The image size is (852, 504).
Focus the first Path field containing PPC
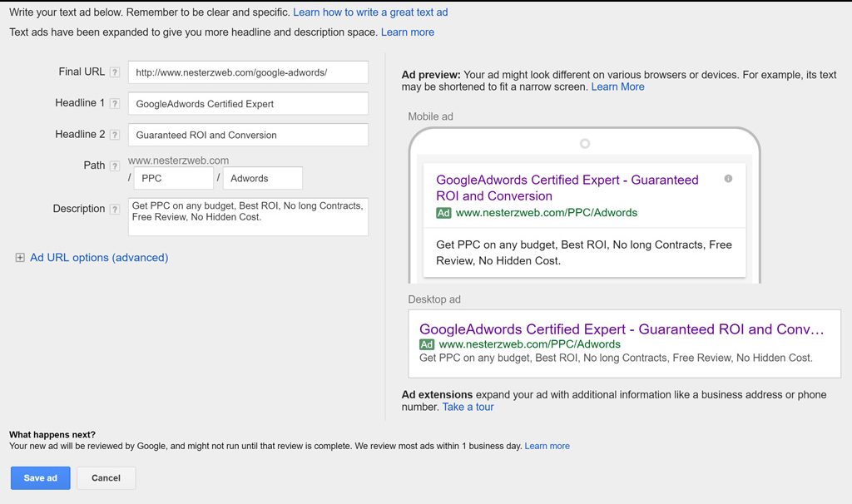[174, 178]
